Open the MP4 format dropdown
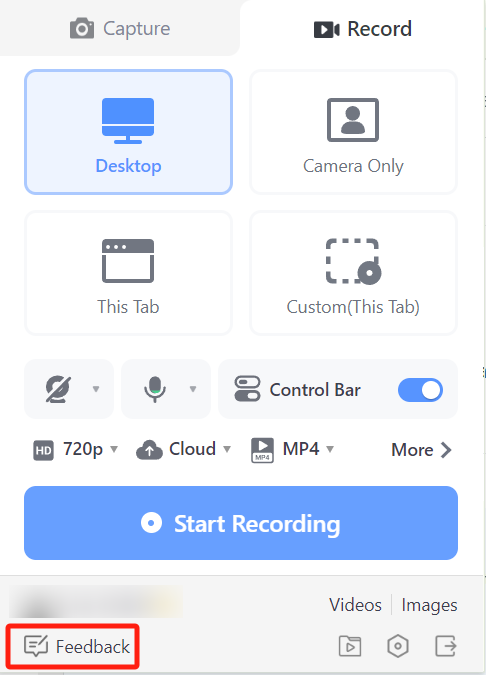The height and width of the screenshot is (675, 486). [x=293, y=449]
